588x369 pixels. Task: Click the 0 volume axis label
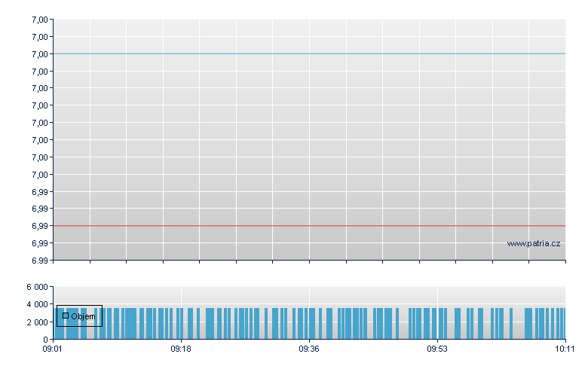tap(45, 340)
